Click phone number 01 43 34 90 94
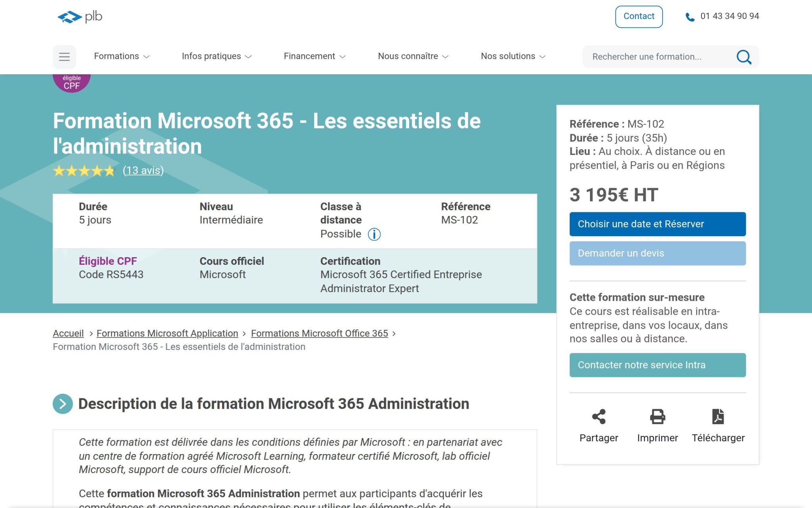 tap(730, 16)
